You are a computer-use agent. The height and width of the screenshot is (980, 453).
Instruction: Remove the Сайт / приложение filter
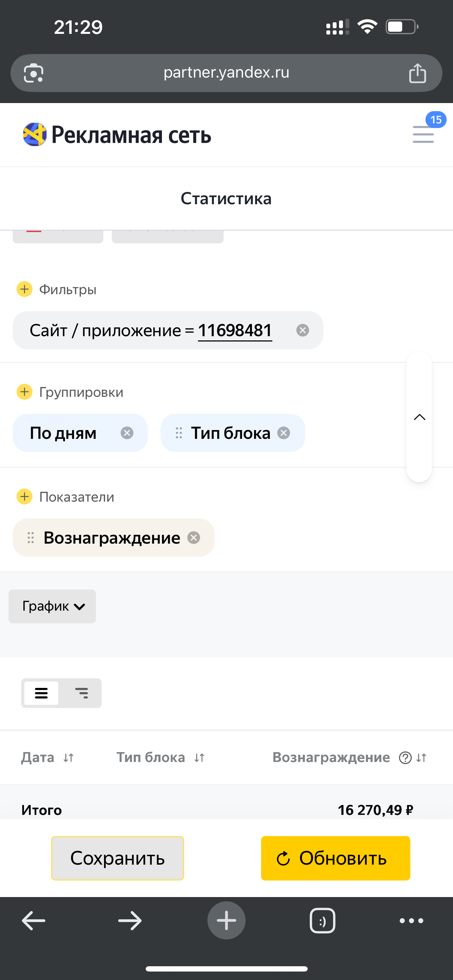click(302, 330)
